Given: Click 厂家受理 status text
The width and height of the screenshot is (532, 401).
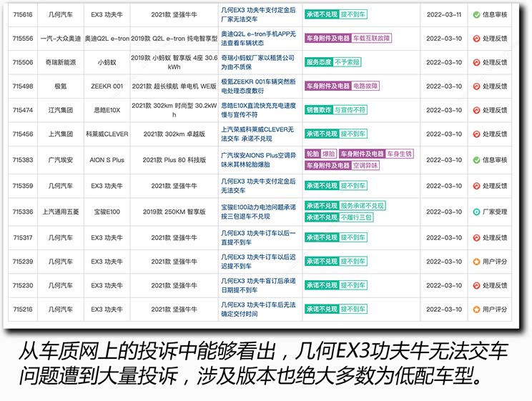Looking at the screenshot, I should tap(495, 212).
